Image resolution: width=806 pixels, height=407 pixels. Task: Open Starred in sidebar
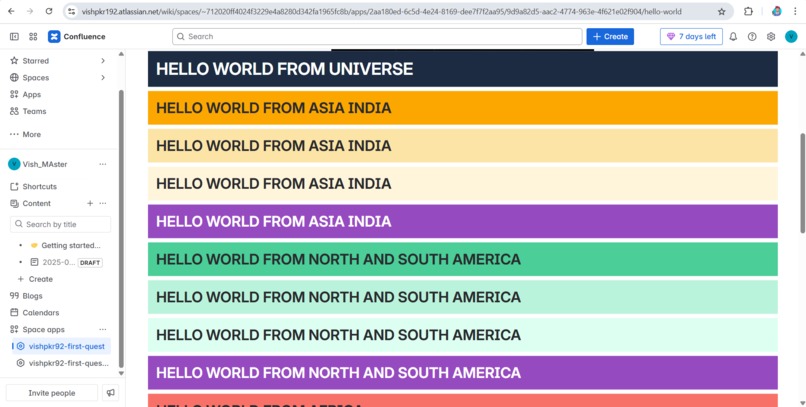click(35, 61)
